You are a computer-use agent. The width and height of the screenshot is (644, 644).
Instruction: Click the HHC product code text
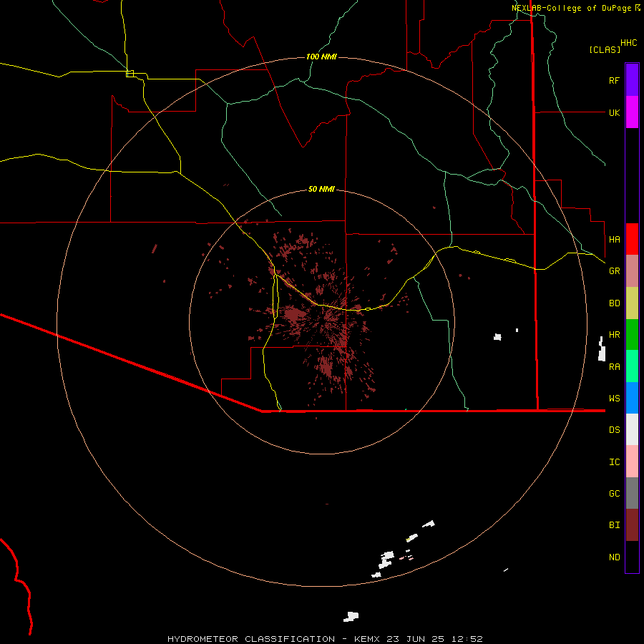(x=629, y=43)
